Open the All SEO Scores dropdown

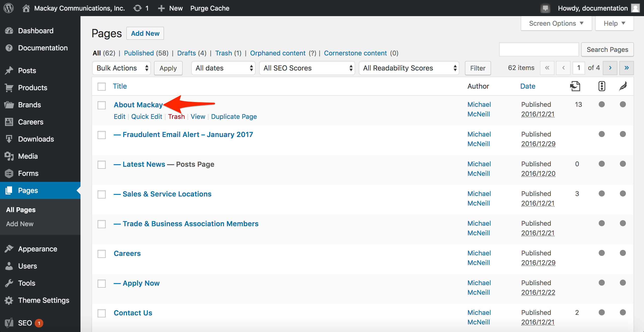click(307, 68)
